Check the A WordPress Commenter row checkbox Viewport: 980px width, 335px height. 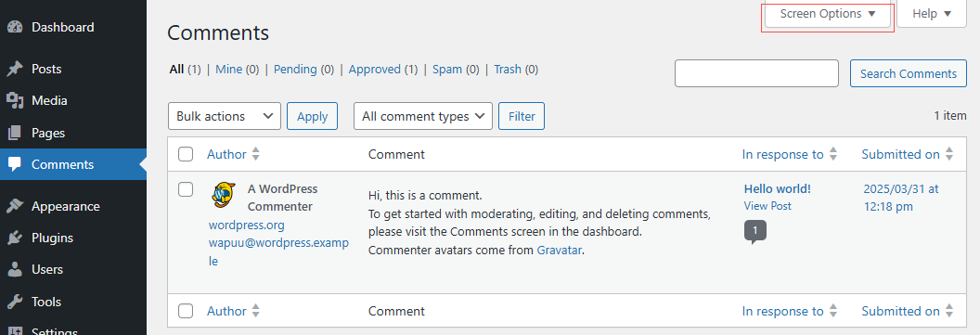pos(186,188)
